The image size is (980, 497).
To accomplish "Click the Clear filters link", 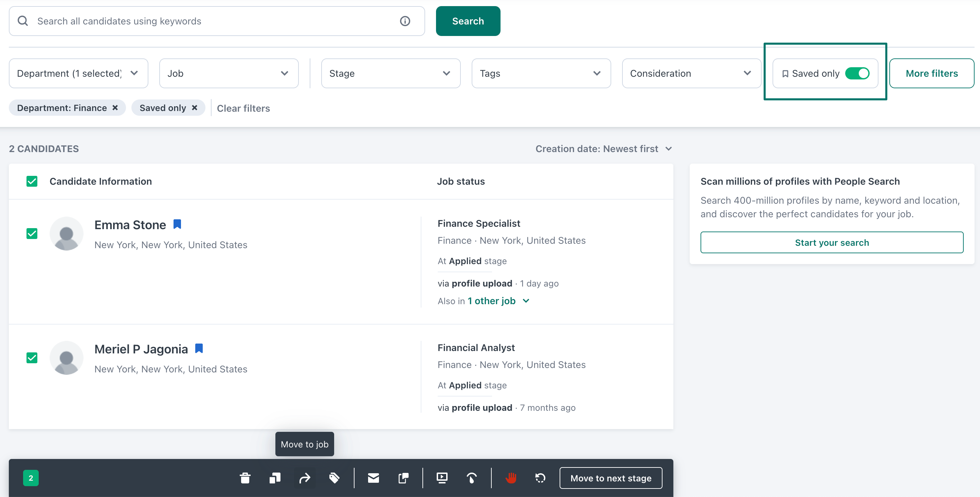I will click(243, 108).
